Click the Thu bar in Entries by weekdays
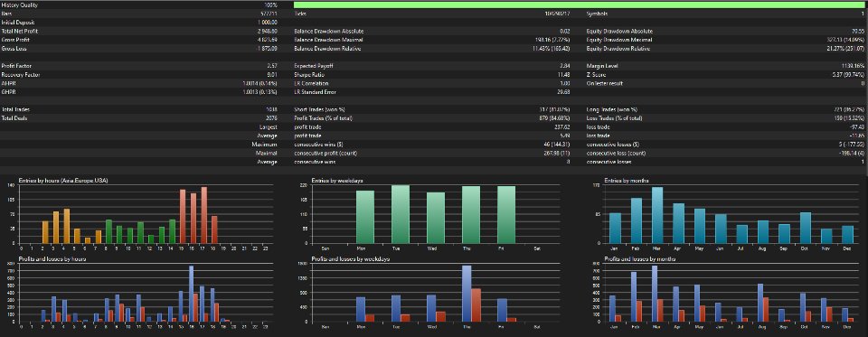This screenshot has height=337, width=868. [x=471, y=215]
